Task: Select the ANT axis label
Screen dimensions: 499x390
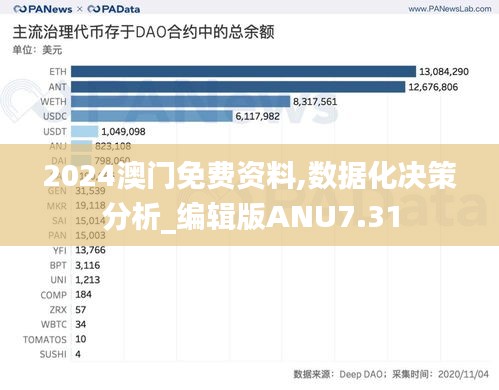Action: 57,87
